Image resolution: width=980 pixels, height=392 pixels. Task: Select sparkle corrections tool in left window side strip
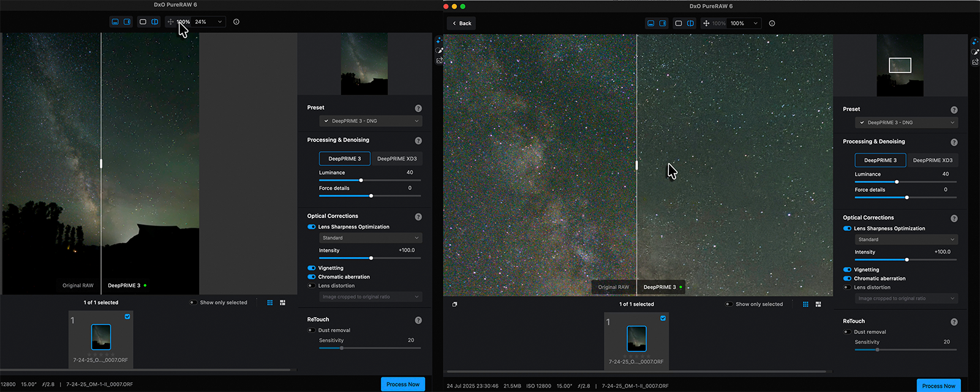[439, 40]
